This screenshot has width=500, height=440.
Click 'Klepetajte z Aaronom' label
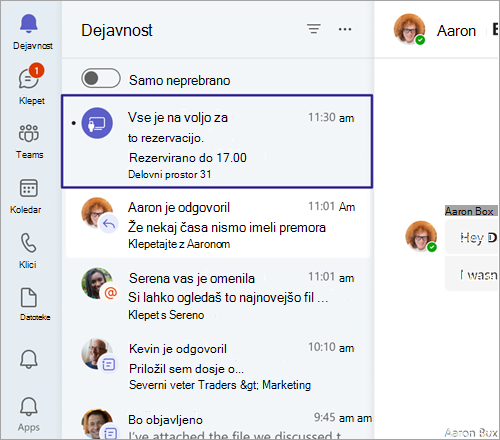point(179,244)
